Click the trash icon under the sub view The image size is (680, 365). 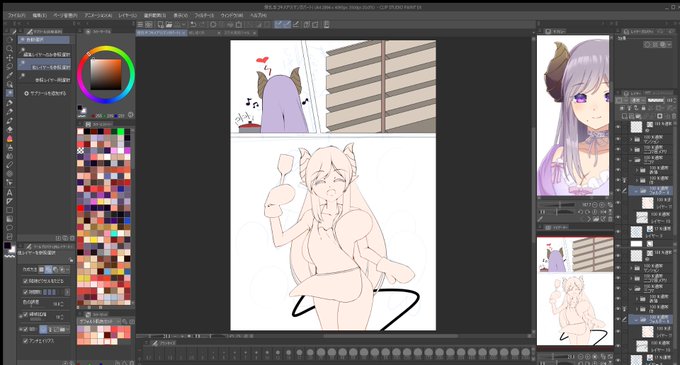pyautogui.click(x=610, y=219)
